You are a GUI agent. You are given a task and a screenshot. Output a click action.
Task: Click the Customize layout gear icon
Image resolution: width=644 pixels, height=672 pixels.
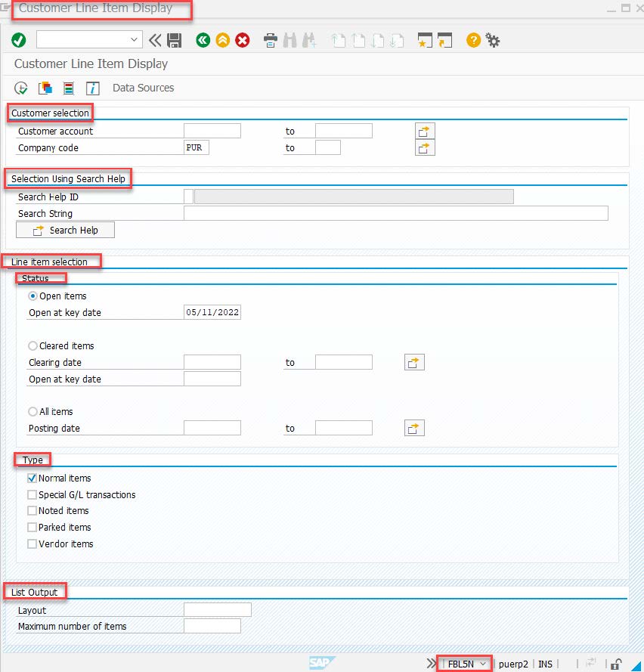click(493, 40)
